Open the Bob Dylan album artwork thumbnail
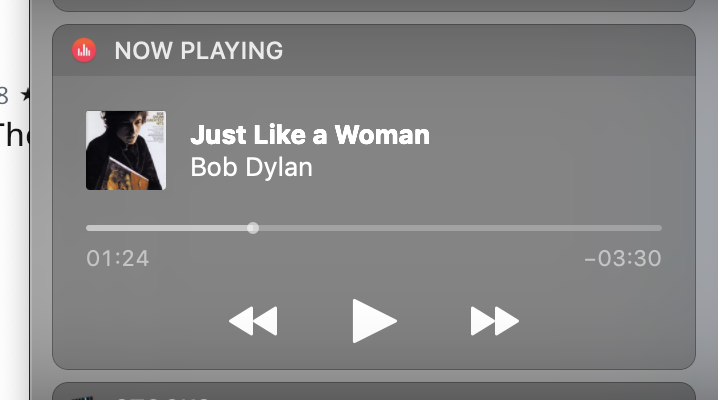The width and height of the screenshot is (718, 400). [126, 150]
